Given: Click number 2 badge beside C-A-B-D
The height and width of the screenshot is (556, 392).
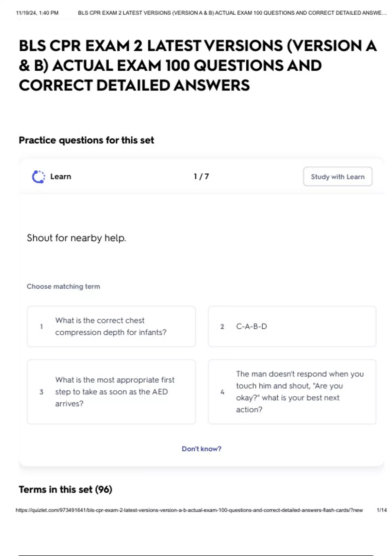Looking at the screenshot, I should coord(222,326).
